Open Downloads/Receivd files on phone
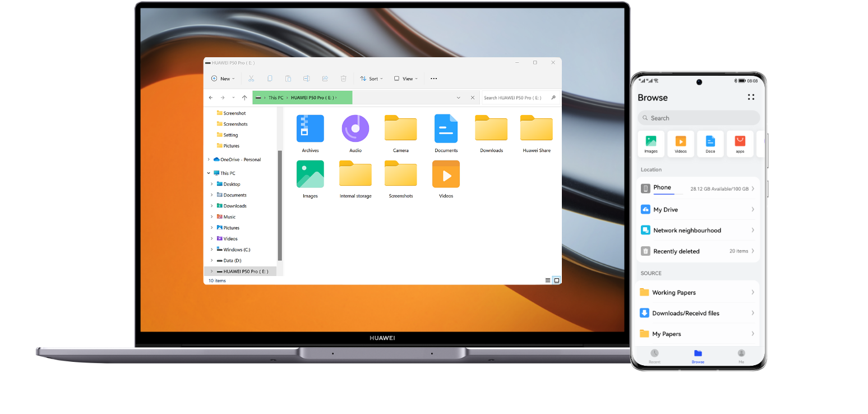This screenshot has height=414, width=868. 698,313
